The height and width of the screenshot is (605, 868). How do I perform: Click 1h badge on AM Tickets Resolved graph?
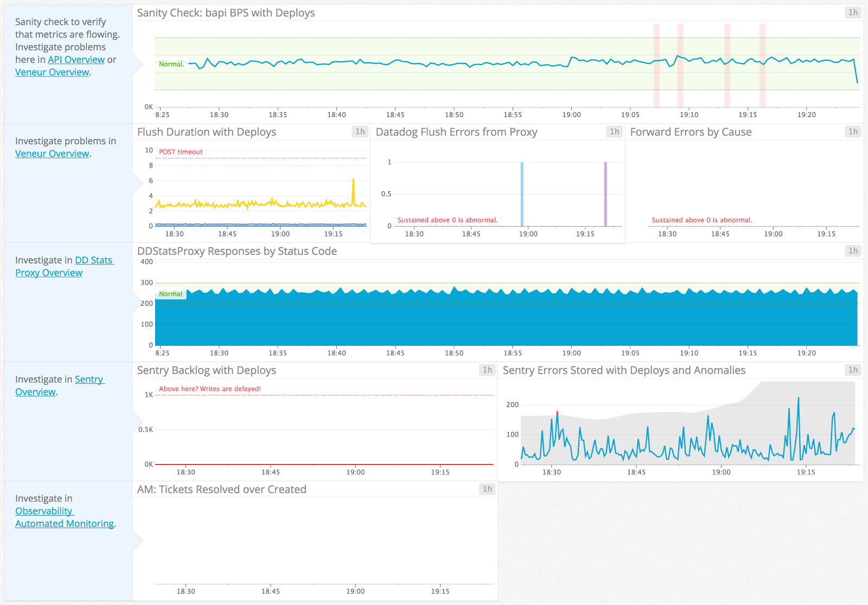click(487, 490)
